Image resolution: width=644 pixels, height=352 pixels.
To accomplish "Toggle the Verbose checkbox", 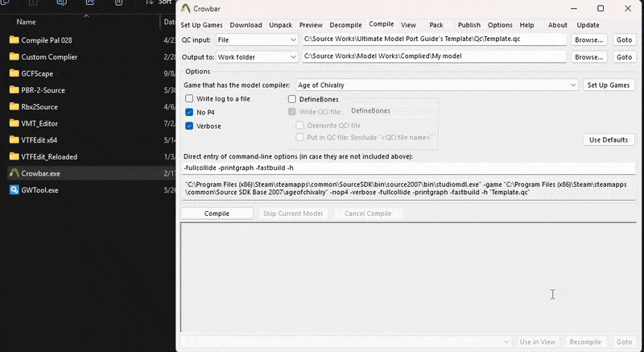I will coord(189,126).
